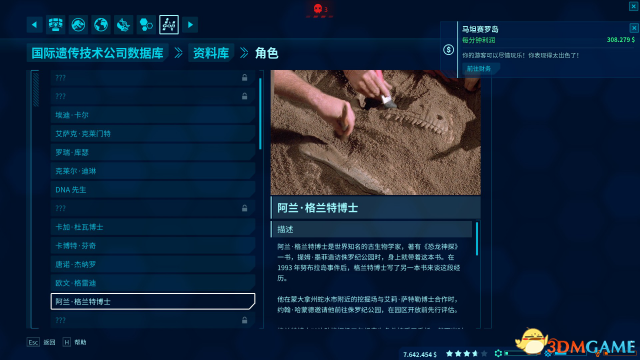Click the H 帮助 help button
This screenshot has width=640, height=360.
click(x=74, y=342)
